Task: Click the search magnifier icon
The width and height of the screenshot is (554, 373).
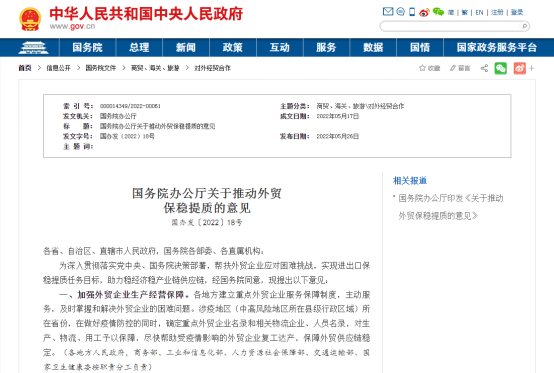Action: tap(524, 26)
